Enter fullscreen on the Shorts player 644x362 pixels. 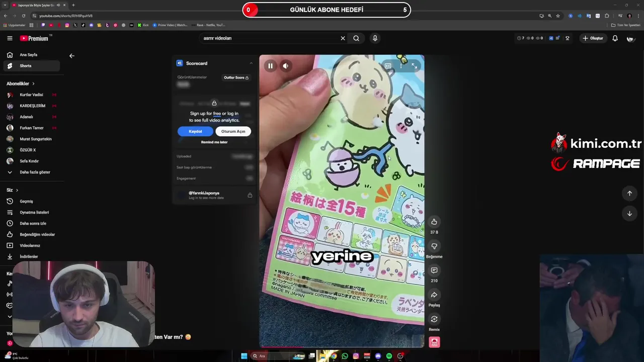tap(414, 66)
